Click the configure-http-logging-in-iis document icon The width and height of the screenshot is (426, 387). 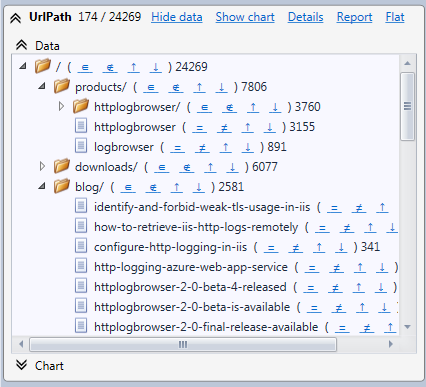pyautogui.click(x=81, y=246)
